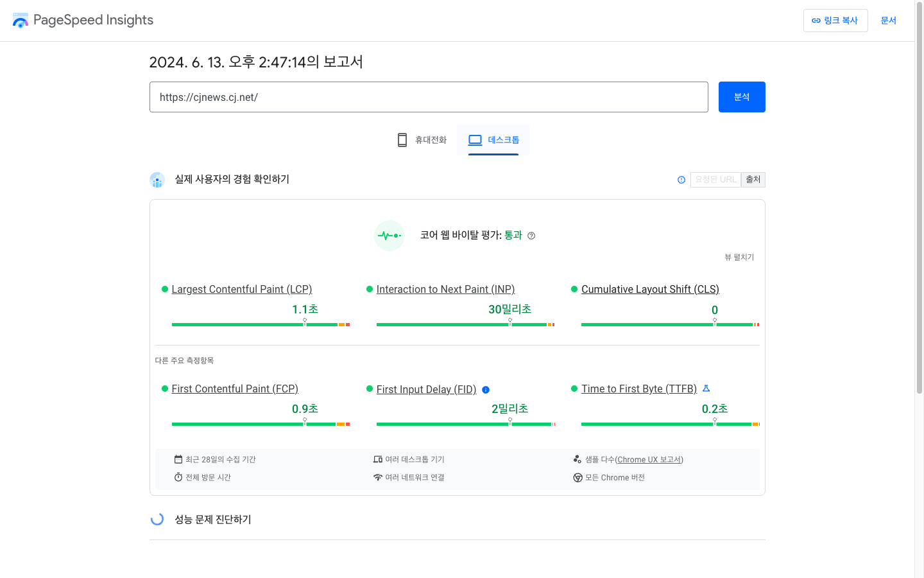Click the blue info icon next to FID
The width and height of the screenshot is (924, 578).
pos(486,390)
